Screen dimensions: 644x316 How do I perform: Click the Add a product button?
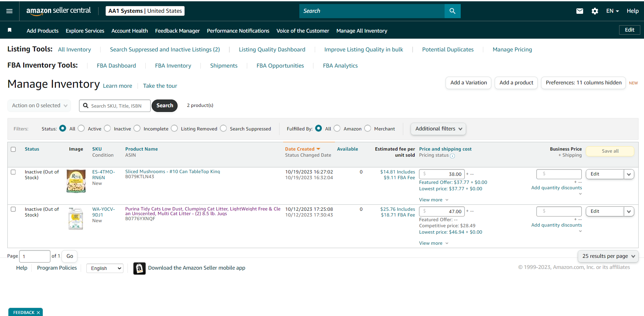[516, 83]
